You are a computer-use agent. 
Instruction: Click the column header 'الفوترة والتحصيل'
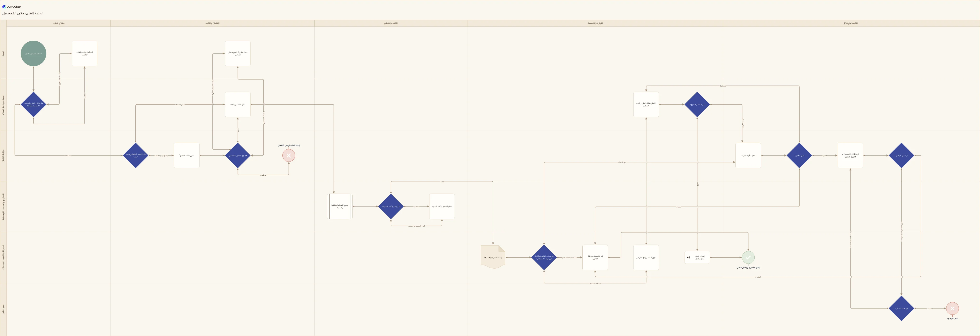point(595,23)
